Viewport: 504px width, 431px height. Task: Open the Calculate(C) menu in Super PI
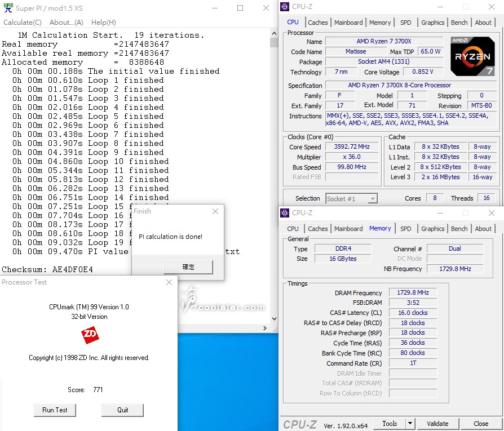pos(23,23)
